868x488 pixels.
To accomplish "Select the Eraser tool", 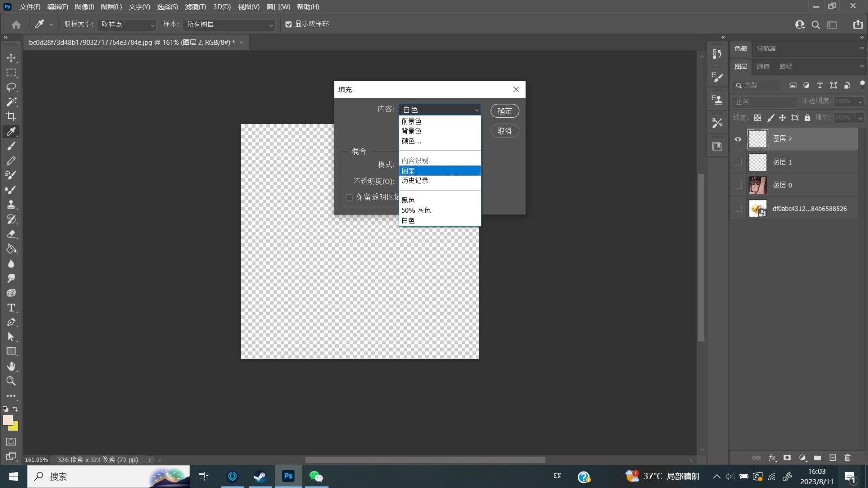I will [11, 234].
